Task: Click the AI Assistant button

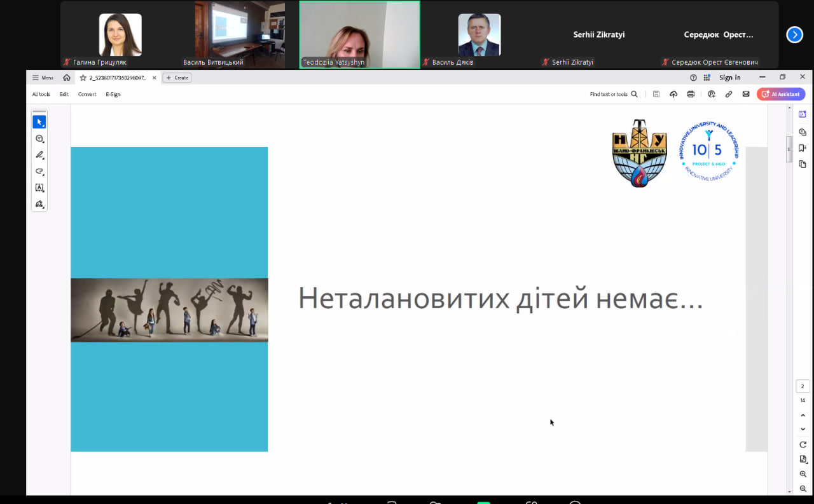Action: pos(781,94)
